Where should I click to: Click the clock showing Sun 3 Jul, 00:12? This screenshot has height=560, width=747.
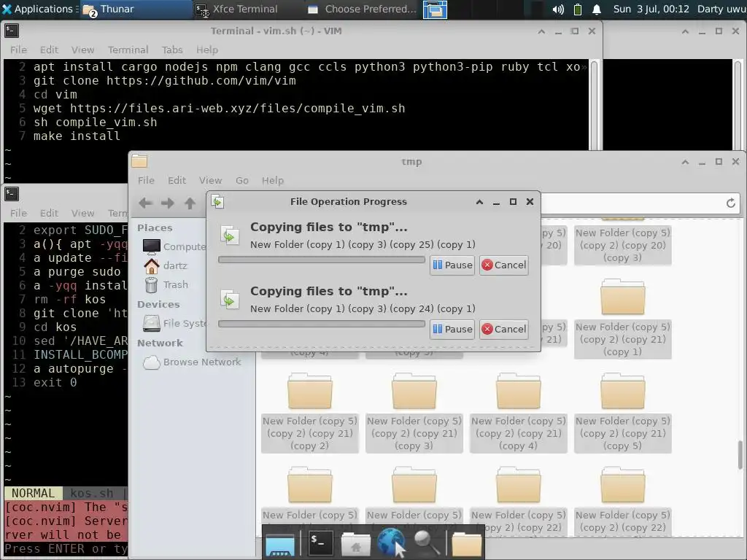tap(651, 9)
